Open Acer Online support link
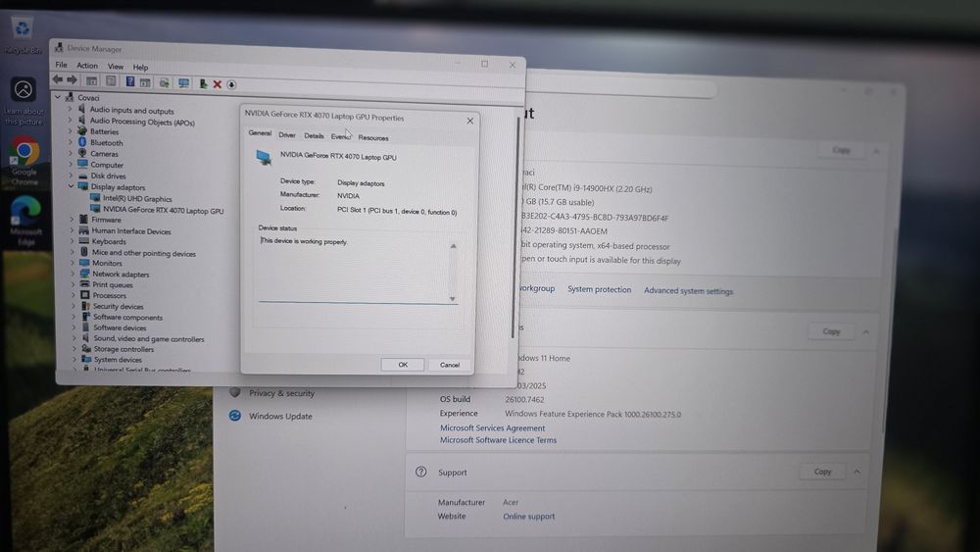 tap(529, 517)
